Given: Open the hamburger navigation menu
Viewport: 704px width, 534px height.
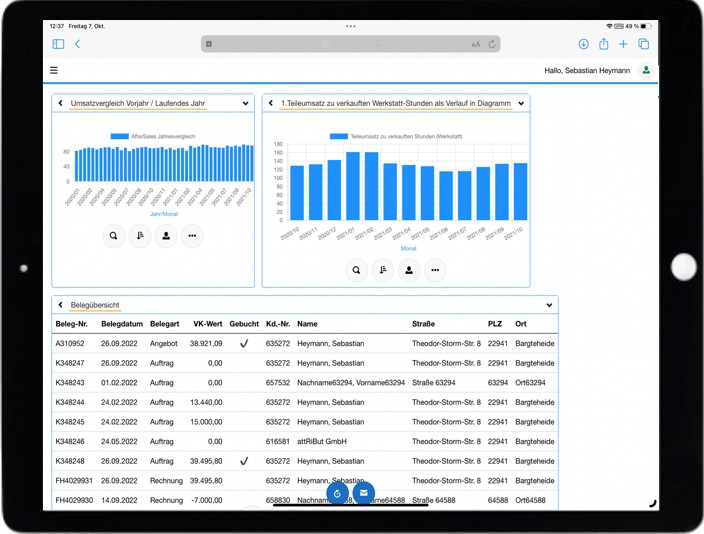Looking at the screenshot, I should pos(54,71).
